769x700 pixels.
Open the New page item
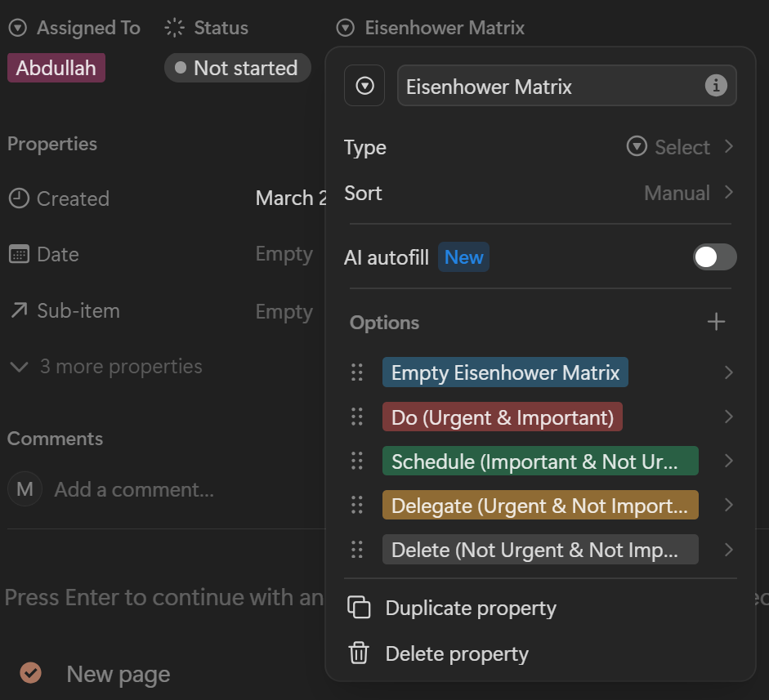118,674
